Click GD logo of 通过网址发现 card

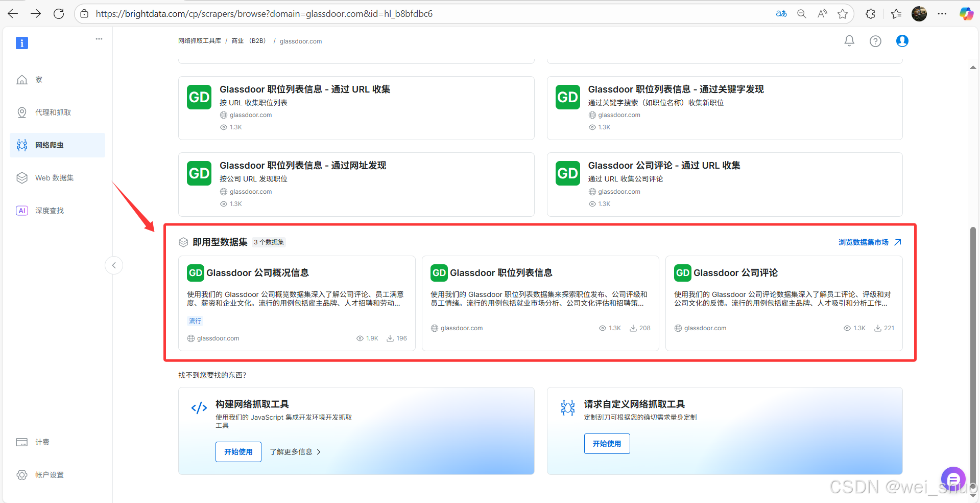199,173
